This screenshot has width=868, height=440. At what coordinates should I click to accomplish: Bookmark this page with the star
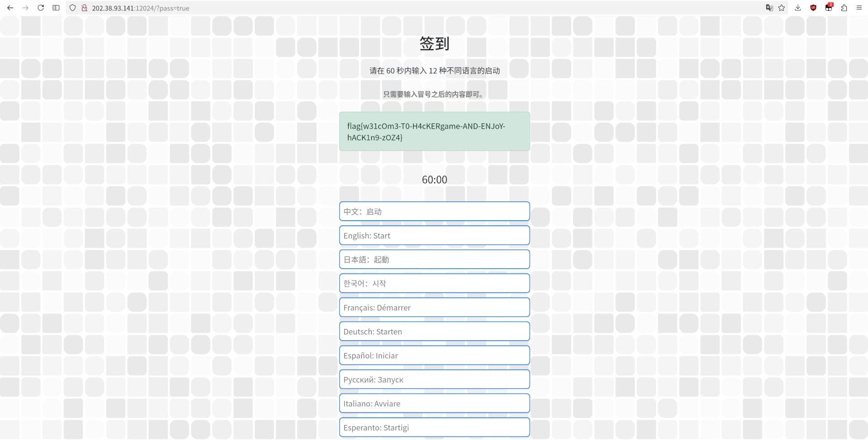tap(781, 8)
